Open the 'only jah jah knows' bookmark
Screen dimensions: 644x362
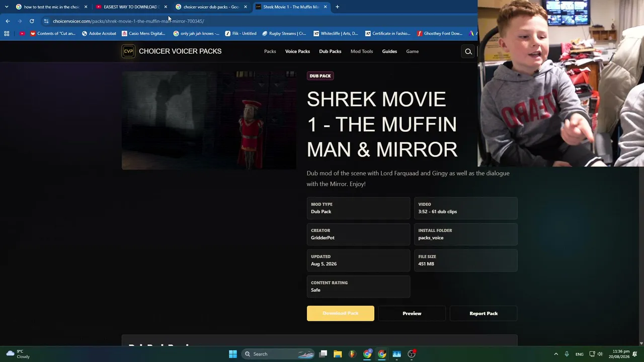(x=196, y=34)
